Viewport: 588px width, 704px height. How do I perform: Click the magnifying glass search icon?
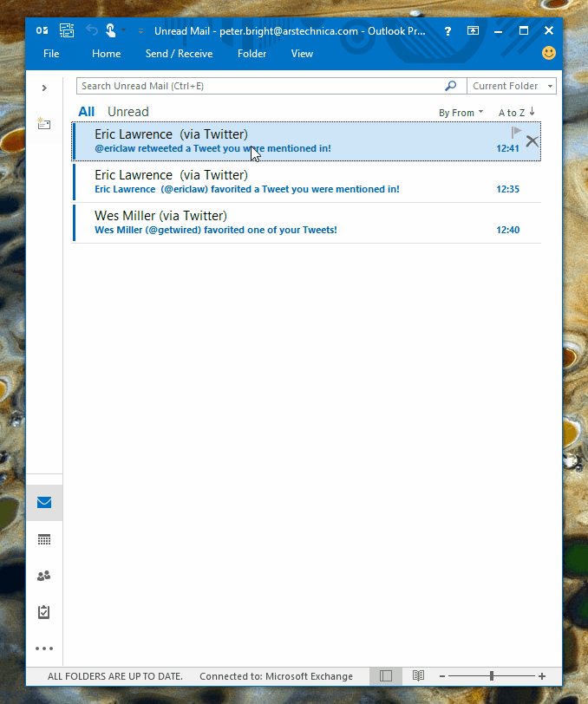[451, 86]
